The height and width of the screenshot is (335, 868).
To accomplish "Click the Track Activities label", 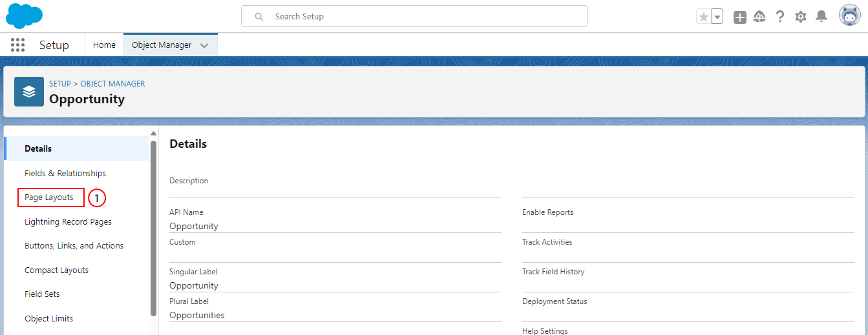I will 547,242.
